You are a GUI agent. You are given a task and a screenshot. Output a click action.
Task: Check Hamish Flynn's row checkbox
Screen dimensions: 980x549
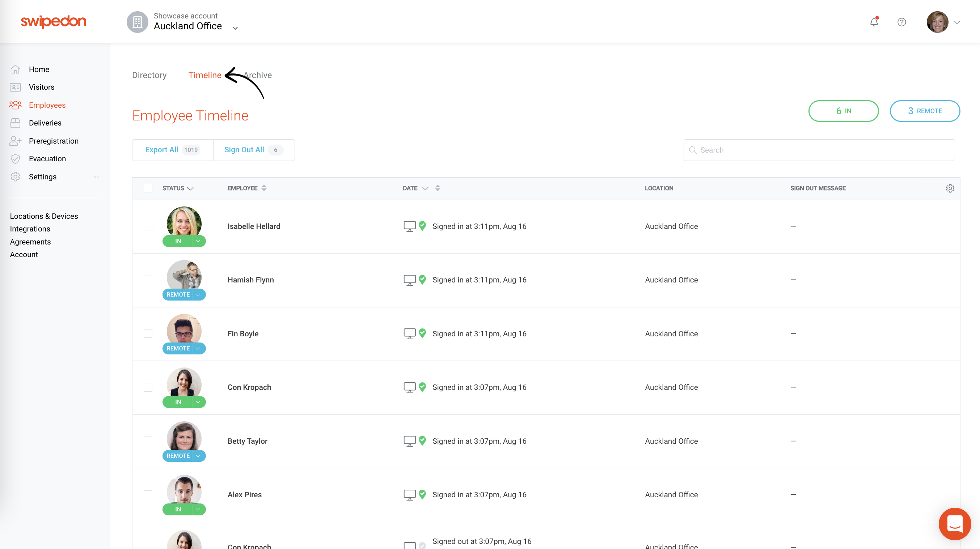(x=148, y=280)
